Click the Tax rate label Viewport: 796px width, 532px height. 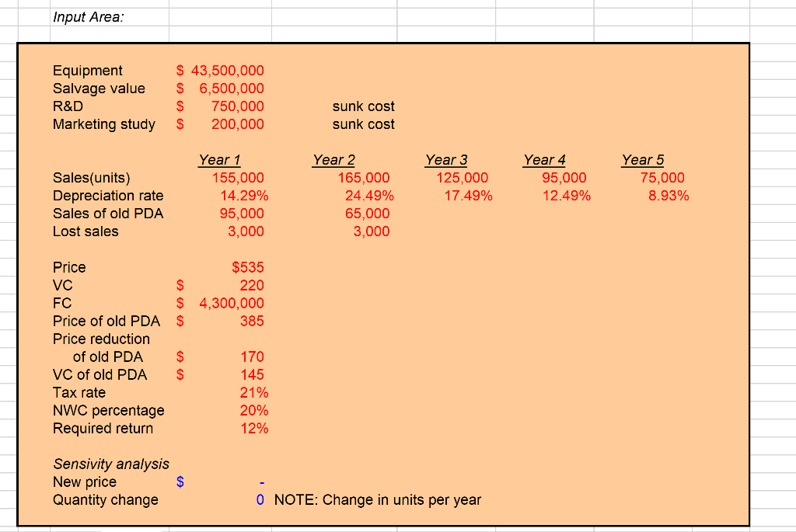(x=79, y=392)
